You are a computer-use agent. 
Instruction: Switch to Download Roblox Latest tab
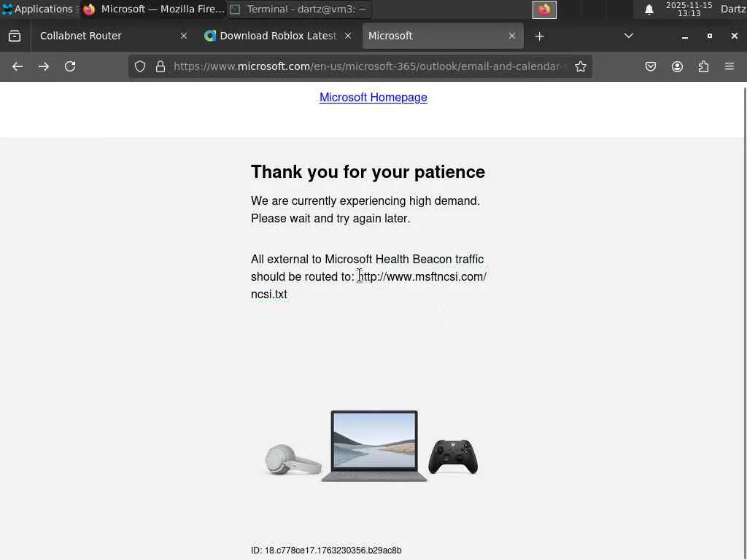tap(278, 36)
